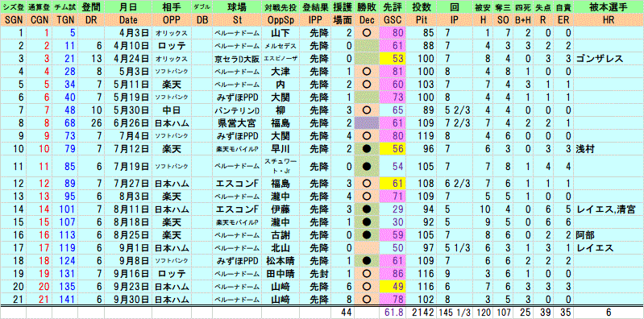
Task: Click the Pit column header
Action: point(421,20)
